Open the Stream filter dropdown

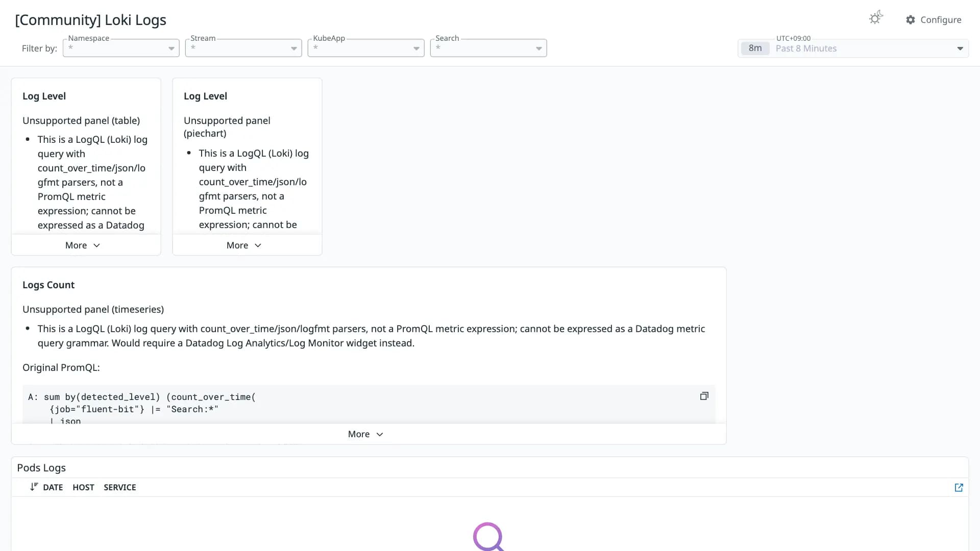243,48
